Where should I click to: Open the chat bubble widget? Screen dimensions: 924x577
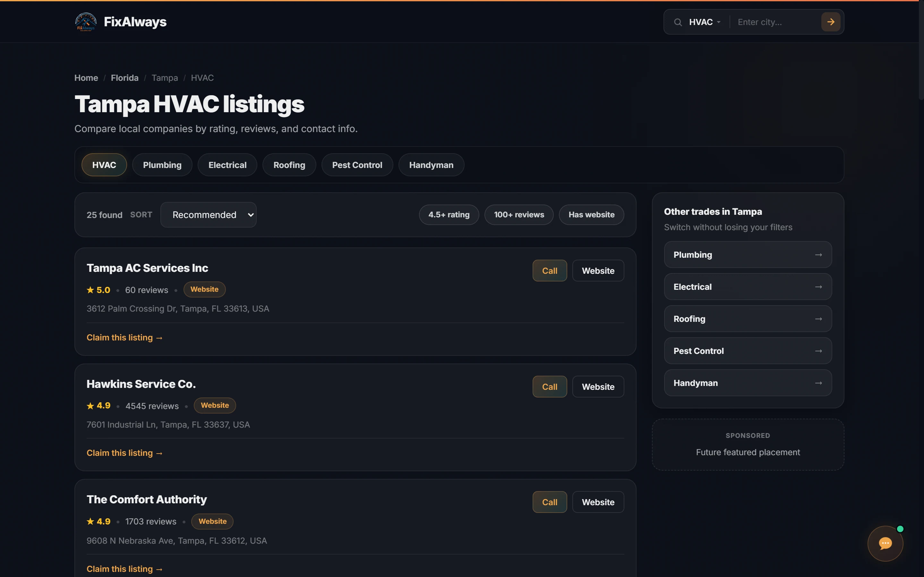click(885, 543)
